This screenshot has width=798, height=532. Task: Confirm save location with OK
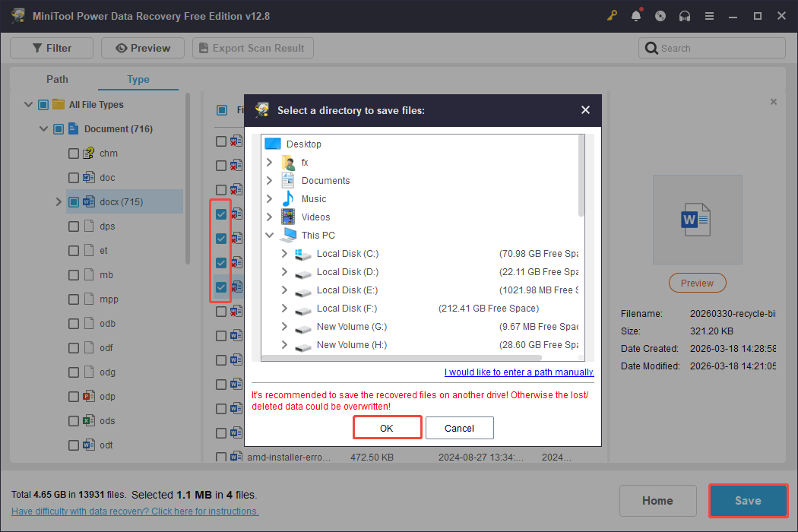tap(387, 427)
